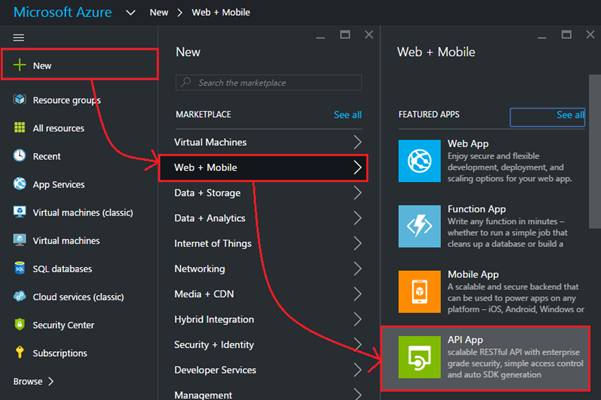Expand the Developer Services chevron
The height and width of the screenshot is (400, 601).
point(357,370)
